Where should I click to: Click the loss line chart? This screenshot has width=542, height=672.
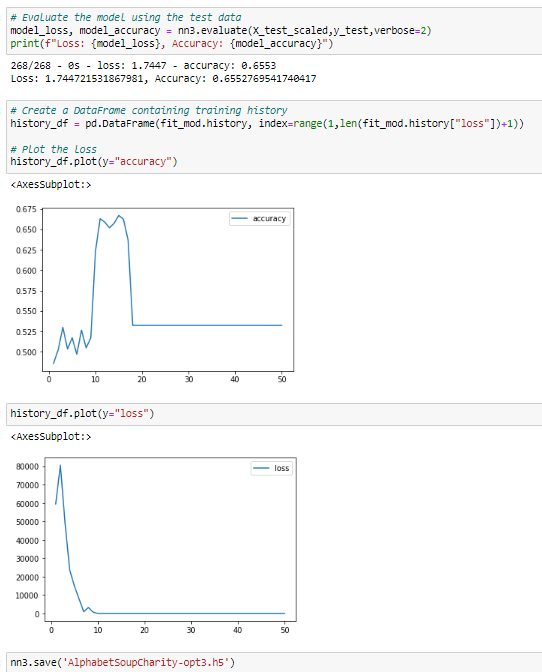[x=171, y=540]
